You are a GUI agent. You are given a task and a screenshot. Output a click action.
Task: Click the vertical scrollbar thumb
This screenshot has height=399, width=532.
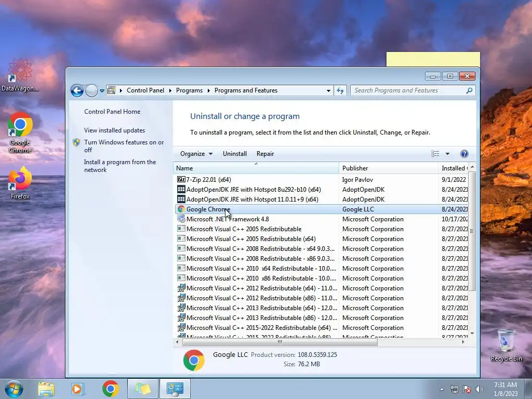(x=472, y=231)
